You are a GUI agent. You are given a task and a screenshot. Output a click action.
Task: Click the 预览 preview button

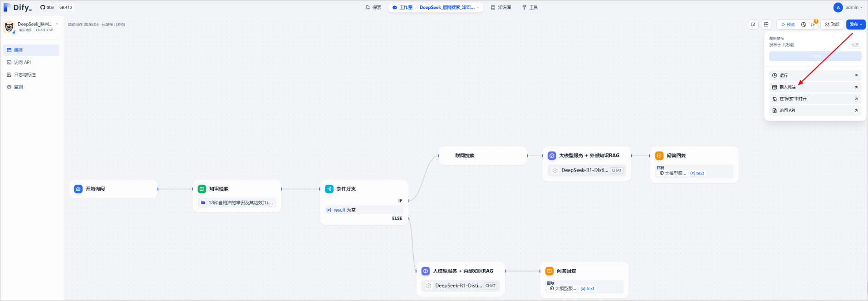[x=788, y=25]
